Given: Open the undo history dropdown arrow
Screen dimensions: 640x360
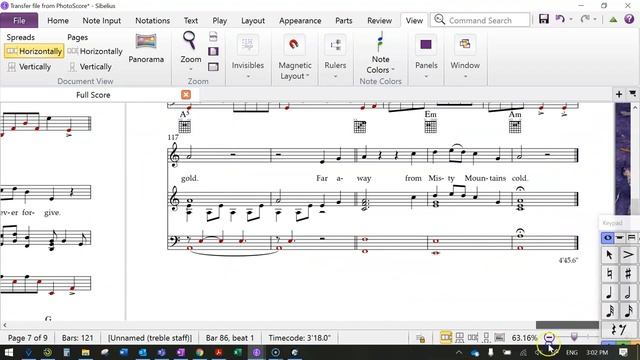Looking at the screenshot, I should [571, 19].
